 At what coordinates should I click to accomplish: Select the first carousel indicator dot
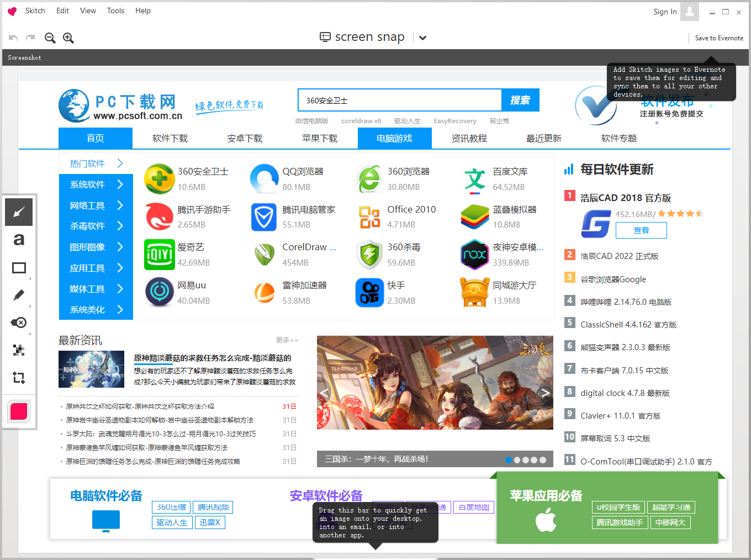509,459
